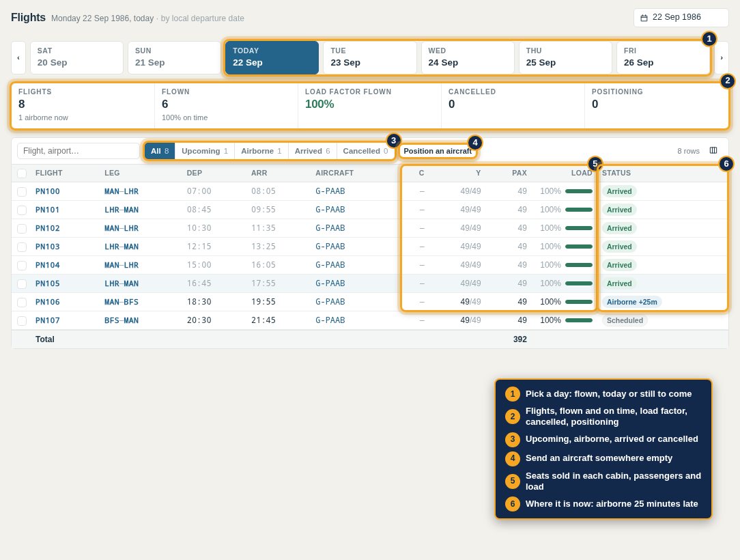Select Today 22 Sep day card
This screenshot has width=740, height=560.
coord(272,57)
